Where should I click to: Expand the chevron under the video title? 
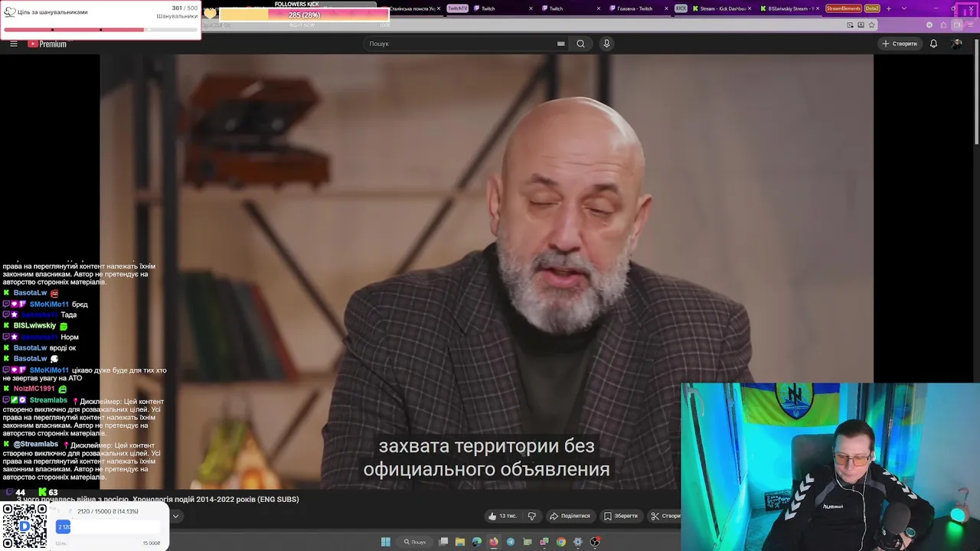(175, 517)
